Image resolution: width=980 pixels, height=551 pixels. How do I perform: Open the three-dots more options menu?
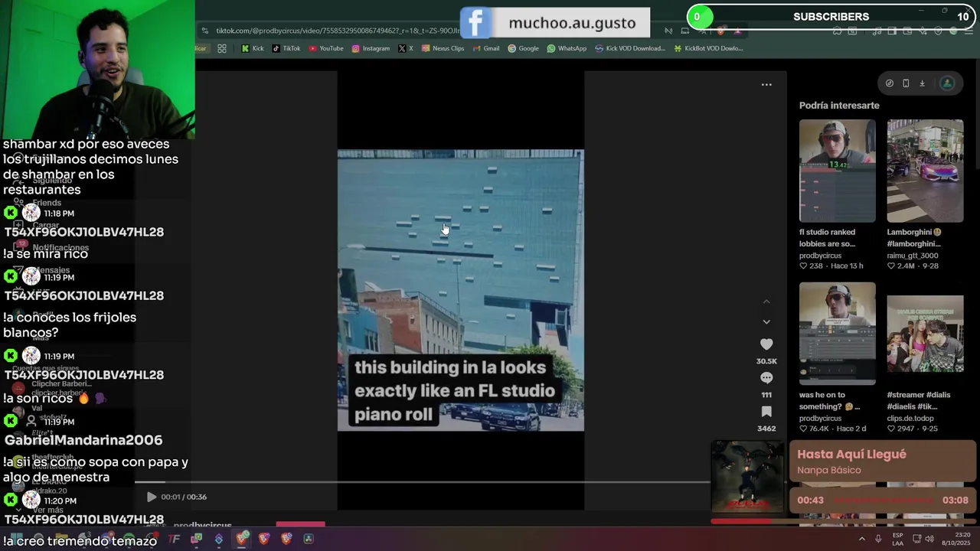pyautogui.click(x=766, y=85)
